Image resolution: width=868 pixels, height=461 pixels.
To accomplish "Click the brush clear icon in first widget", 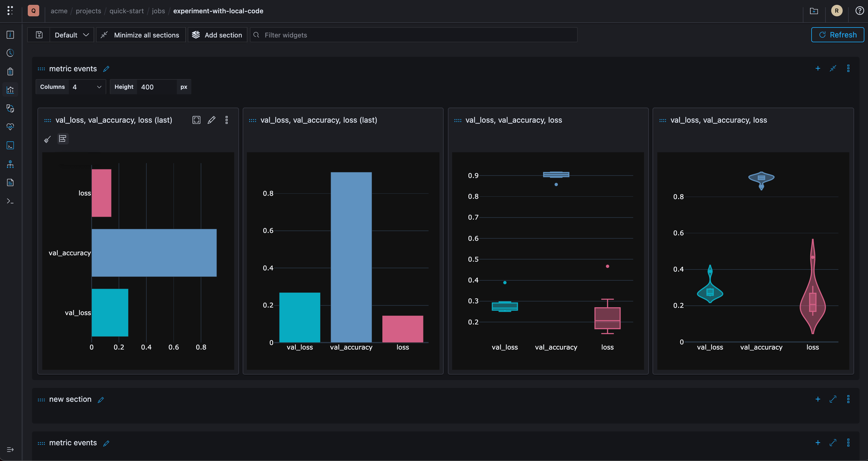I will (x=47, y=139).
